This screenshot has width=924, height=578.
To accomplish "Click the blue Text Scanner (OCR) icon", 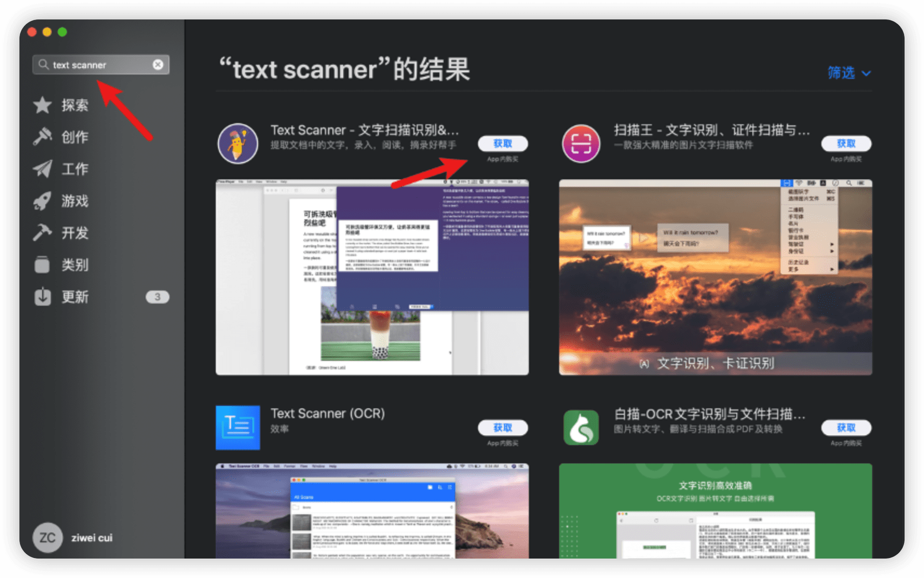I will pyautogui.click(x=237, y=427).
